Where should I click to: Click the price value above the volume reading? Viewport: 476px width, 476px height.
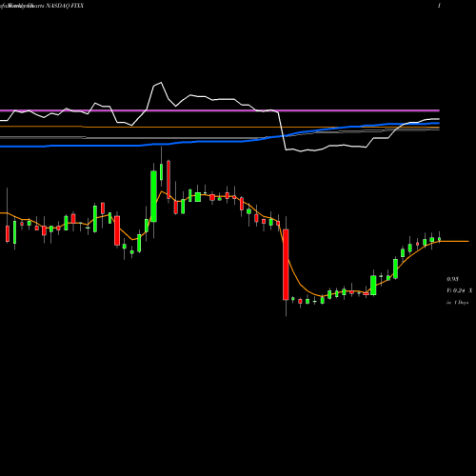tap(452, 279)
